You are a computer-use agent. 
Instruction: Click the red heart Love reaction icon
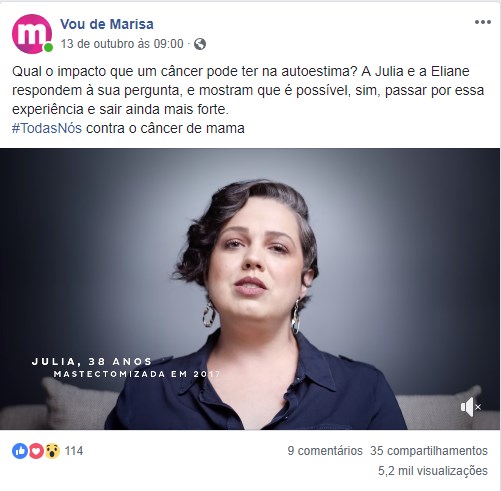tap(36, 451)
